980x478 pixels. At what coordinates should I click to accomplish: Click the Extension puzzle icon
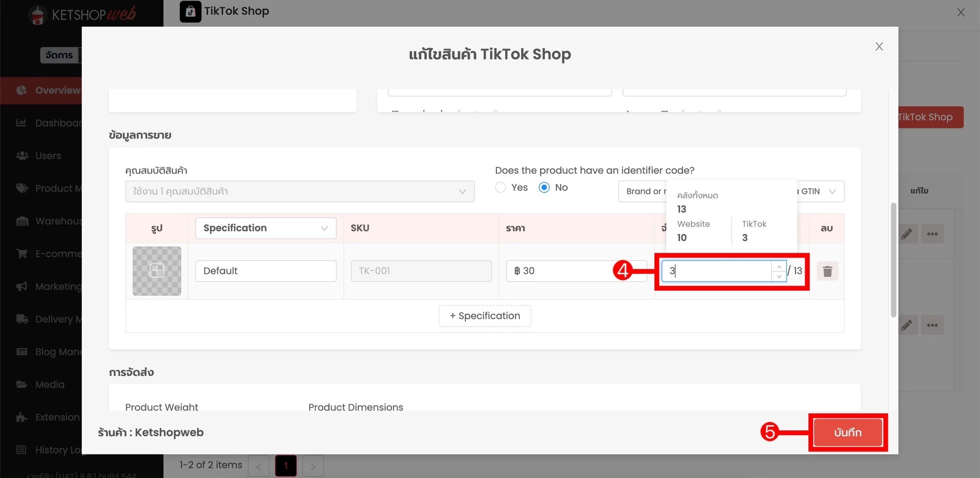tap(21, 417)
